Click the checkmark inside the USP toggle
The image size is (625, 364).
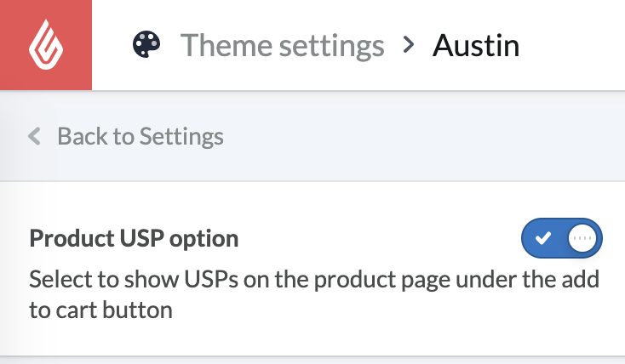(542, 238)
